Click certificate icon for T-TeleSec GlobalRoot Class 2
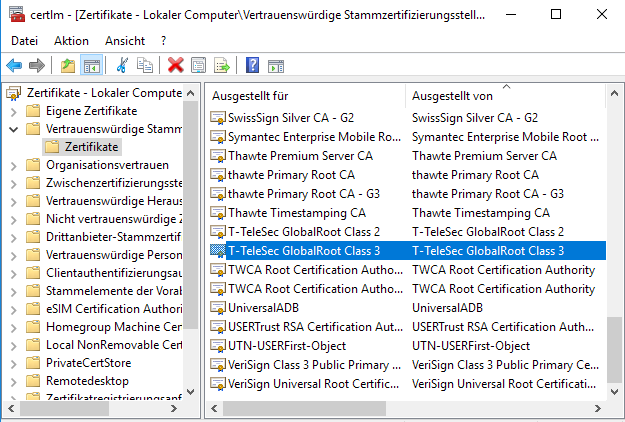This screenshot has height=422, width=625. coord(218,232)
